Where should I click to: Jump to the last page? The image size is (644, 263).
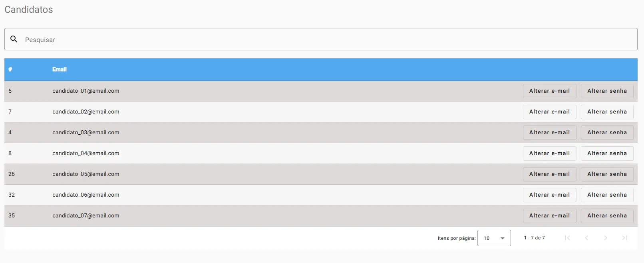[625, 238]
